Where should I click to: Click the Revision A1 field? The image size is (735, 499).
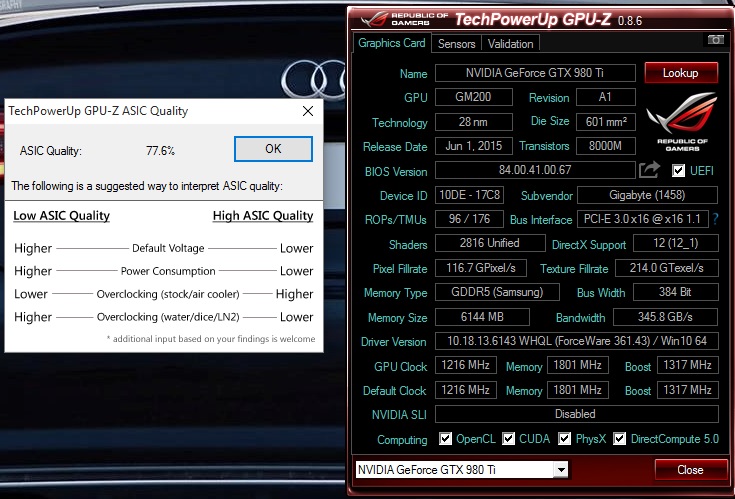click(606, 97)
